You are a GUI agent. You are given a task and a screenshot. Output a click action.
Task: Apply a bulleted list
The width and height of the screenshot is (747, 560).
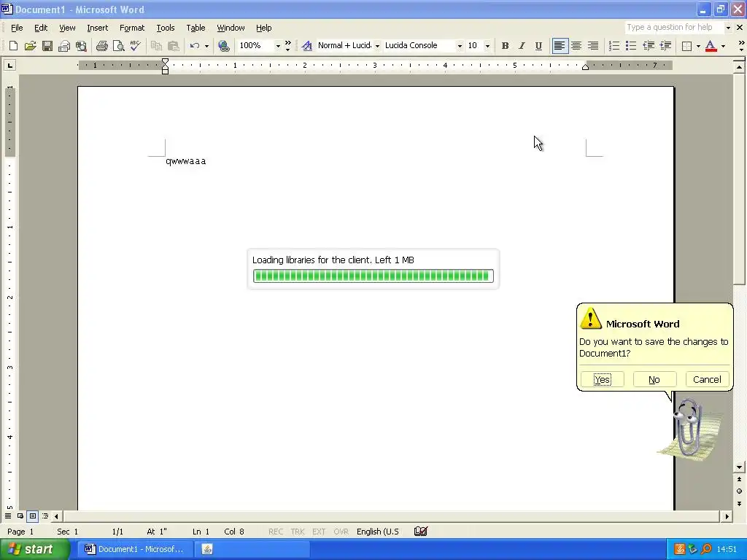[x=631, y=46]
